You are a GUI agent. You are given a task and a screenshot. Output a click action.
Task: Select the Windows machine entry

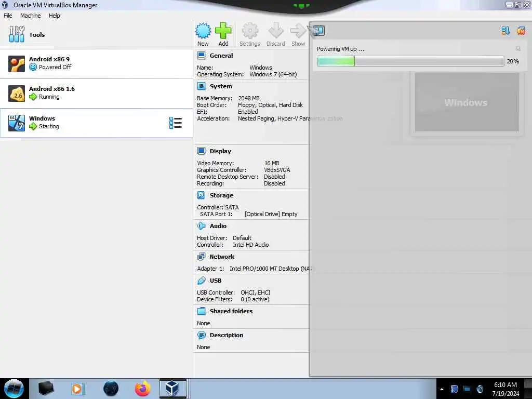pyautogui.click(x=96, y=123)
